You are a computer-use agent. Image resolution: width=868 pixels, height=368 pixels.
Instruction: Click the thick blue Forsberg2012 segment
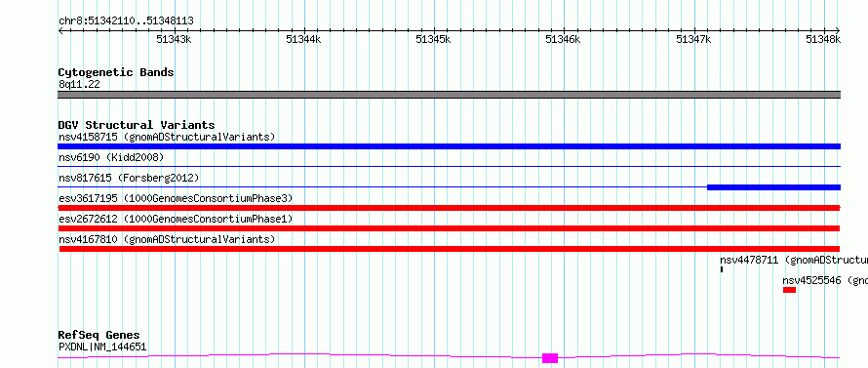774,187
